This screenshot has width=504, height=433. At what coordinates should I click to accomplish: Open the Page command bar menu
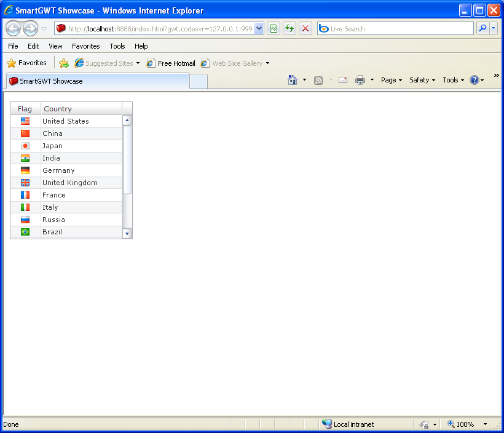[x=392, y=80]
